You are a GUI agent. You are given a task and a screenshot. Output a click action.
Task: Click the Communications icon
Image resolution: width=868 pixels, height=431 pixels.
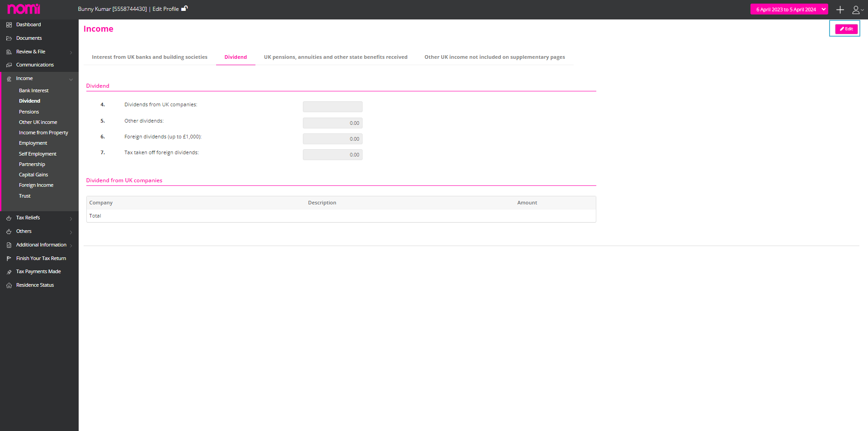click(x=9, y=65)
